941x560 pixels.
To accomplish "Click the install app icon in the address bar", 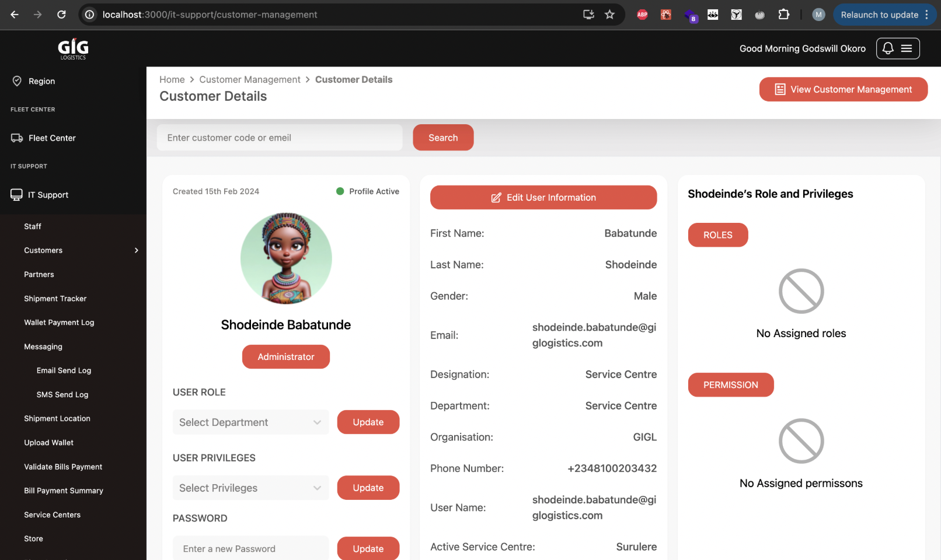I will pyautogui.click(x=588, y=15).
